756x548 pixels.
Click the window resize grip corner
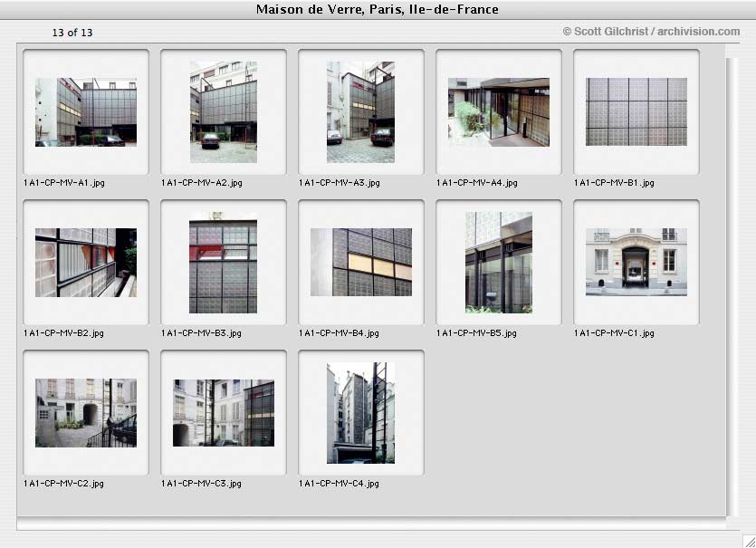(749, 542)
